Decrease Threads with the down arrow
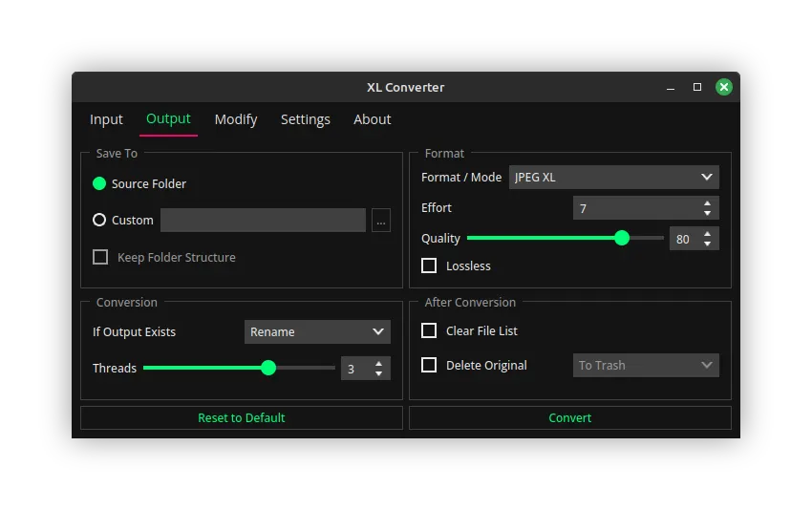The image size is (812, 510). click(379, 373)
